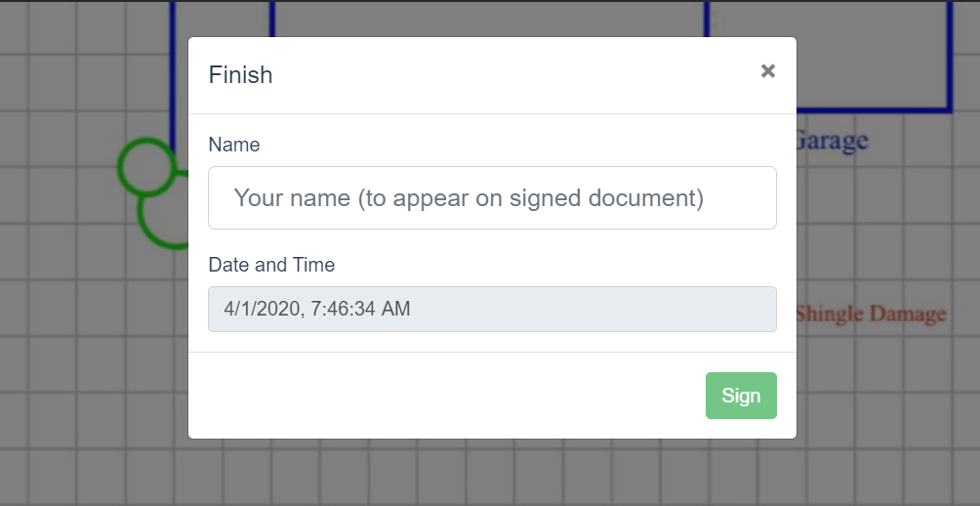Click the blue garage outline's right edge
Screen dimensions: 980x506
click(x=950, y=57)
